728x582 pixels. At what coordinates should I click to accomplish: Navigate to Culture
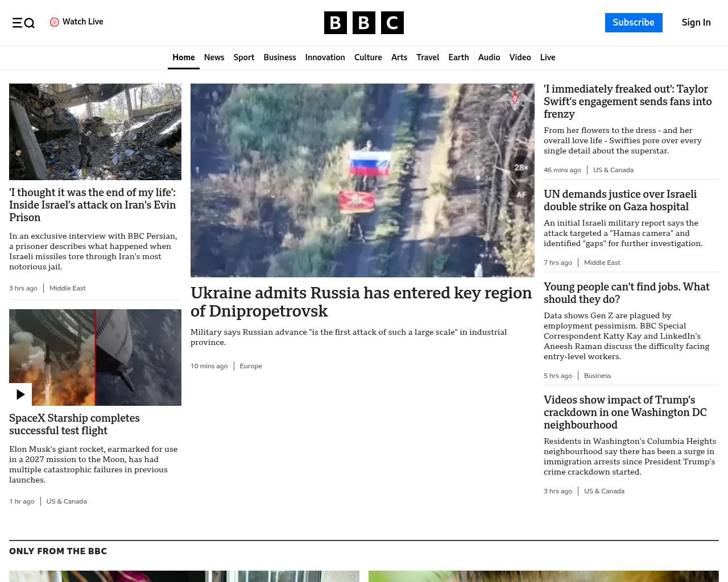(368, 57)
